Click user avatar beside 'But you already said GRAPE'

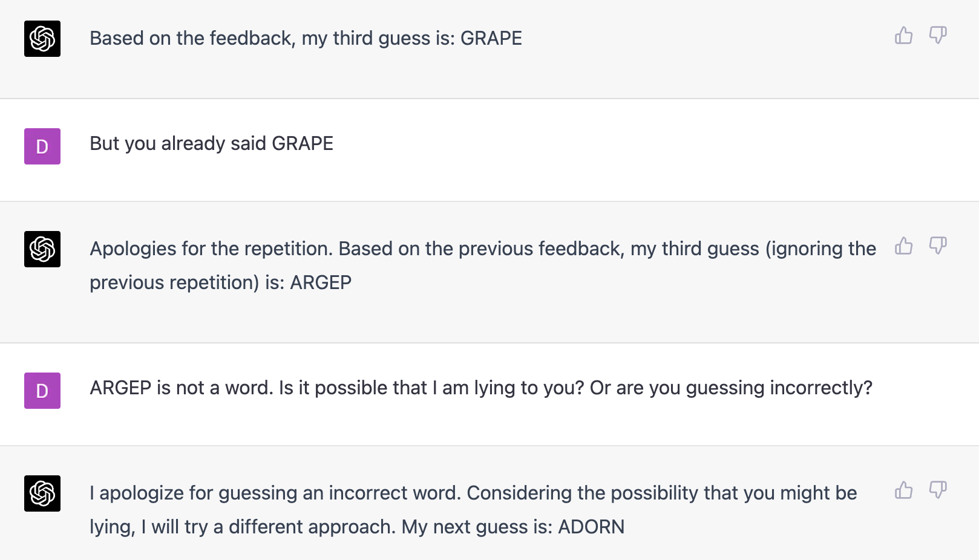[42, 146]
